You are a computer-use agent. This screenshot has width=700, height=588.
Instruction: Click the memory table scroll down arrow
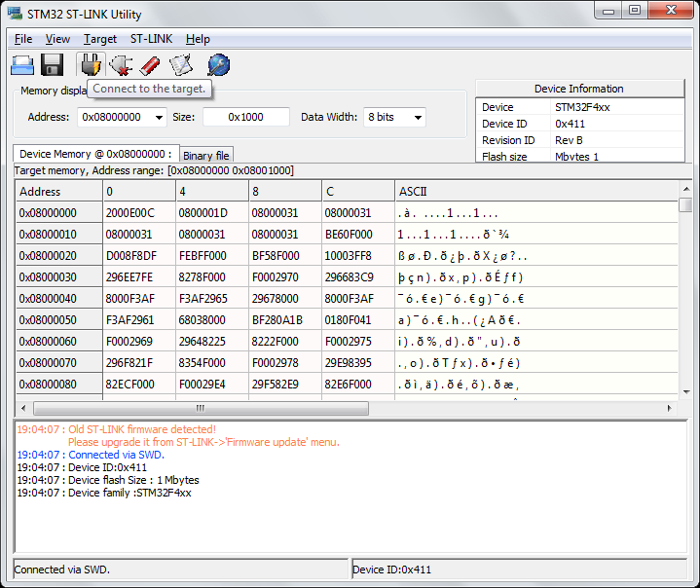[x=686, y=392]
